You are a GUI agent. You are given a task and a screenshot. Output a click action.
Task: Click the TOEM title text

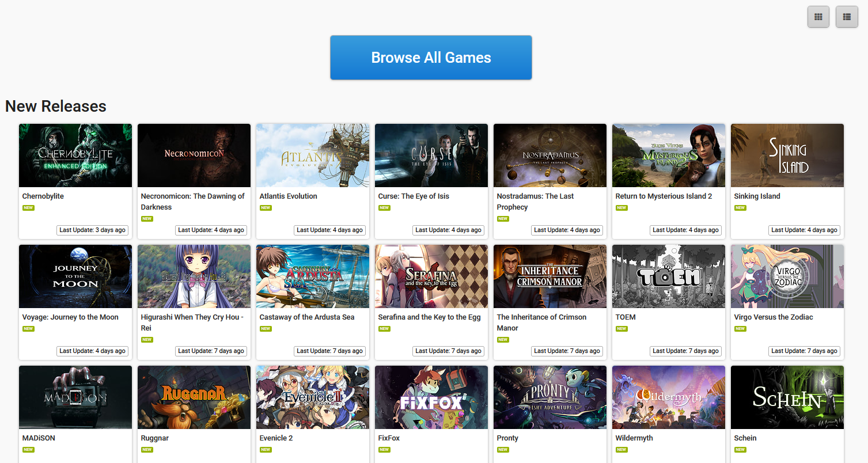[x=626, y=317]
